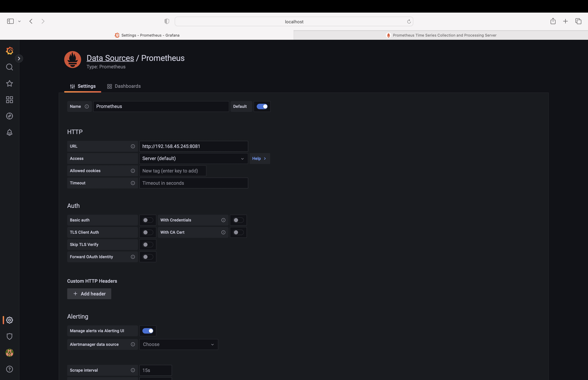588x380 pixels.
Task: Open Alerting bell icon in sidebar
Action: [9, 133]
